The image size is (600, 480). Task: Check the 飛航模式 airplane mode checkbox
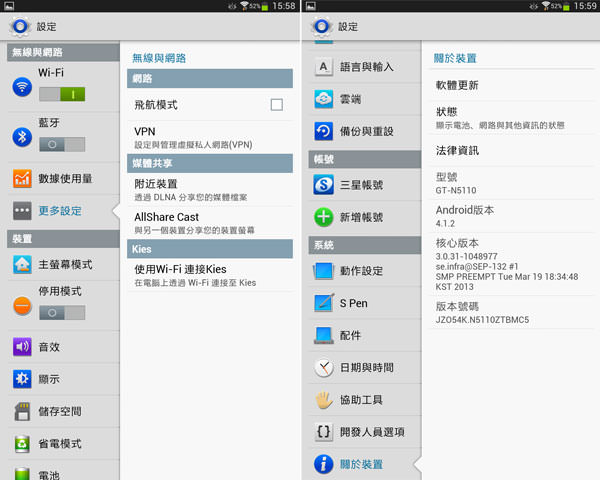(x=276, y=104)
